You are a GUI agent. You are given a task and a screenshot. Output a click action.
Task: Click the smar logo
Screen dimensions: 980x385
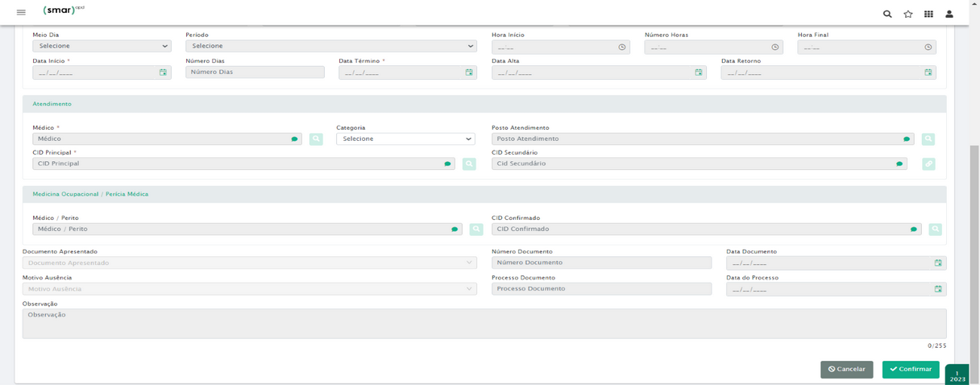[63, 11]
